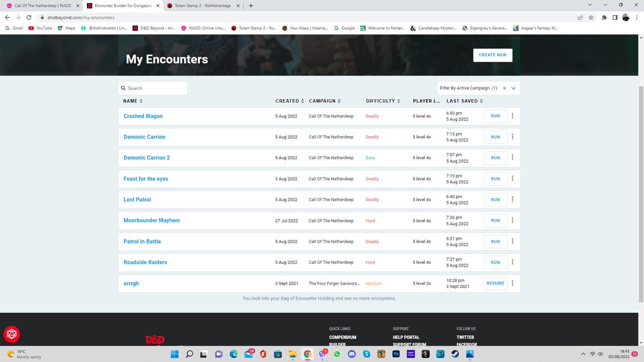Open options menu for arrrgh encounter
This screenshot has width=644, height=362.
pos(513,283)
